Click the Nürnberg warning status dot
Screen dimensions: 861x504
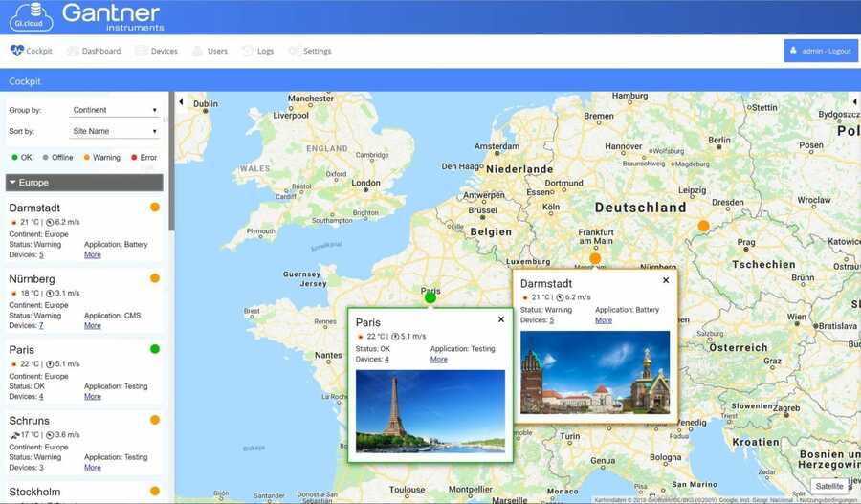click(x=155, y=278)
